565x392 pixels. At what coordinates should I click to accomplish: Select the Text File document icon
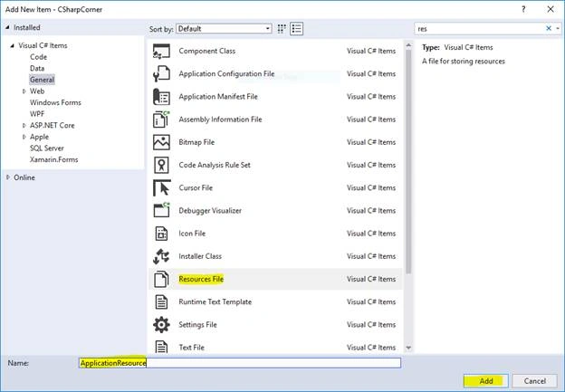(x=161, y=347)
